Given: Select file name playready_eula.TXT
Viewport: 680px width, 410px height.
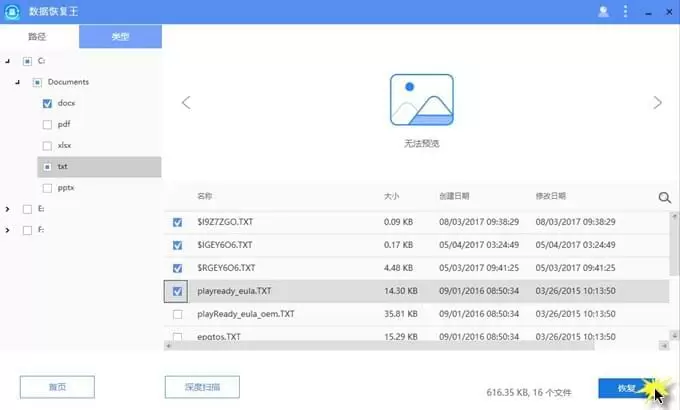Looking at the screenshot, I should point(234,291).
